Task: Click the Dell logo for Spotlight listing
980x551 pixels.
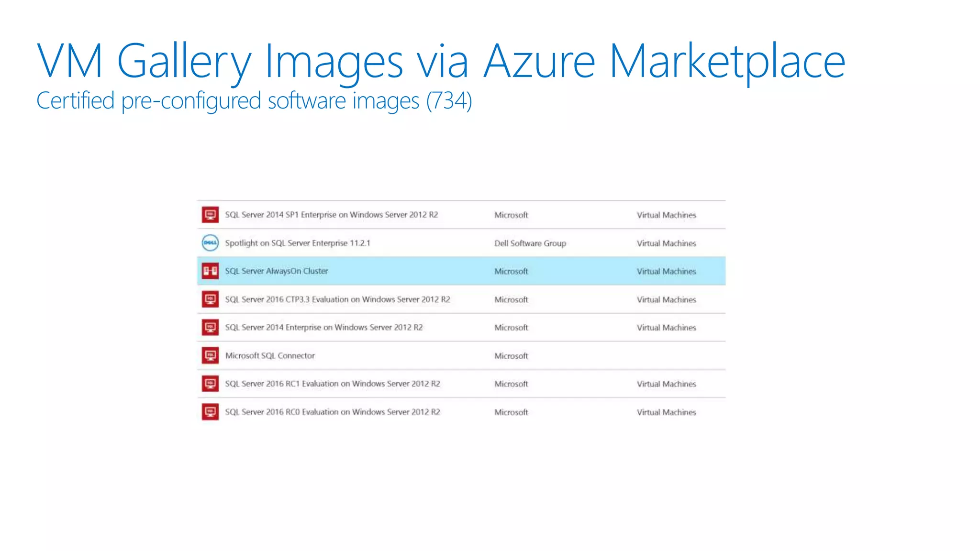Action: pyautogui.click(x=210, y=243)
